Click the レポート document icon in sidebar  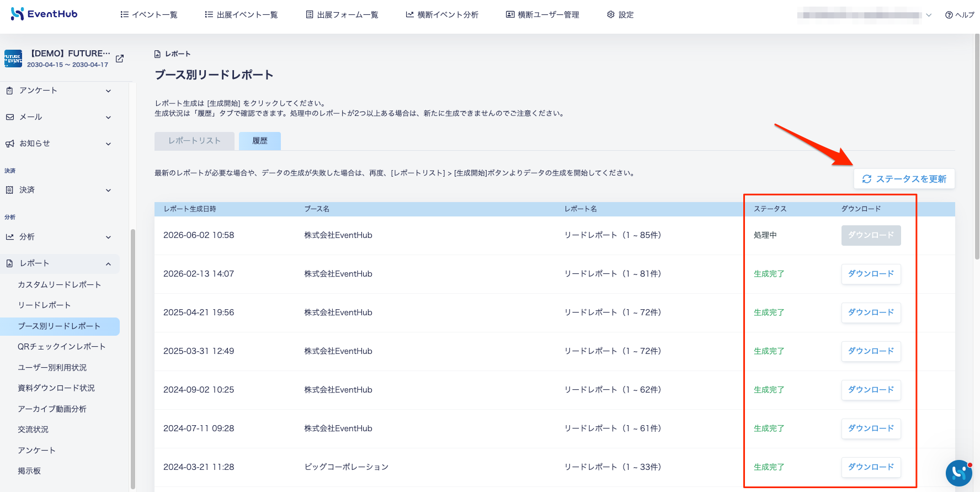pyautogui.click(x=9, y=263)
